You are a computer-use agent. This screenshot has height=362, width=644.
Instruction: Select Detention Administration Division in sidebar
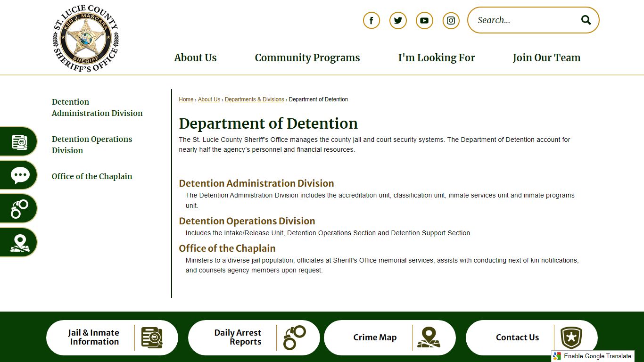(97, 107)
